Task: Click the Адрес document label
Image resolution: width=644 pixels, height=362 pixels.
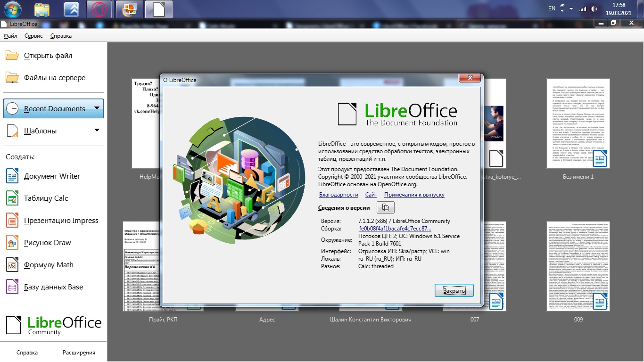Action: (267, 320)
